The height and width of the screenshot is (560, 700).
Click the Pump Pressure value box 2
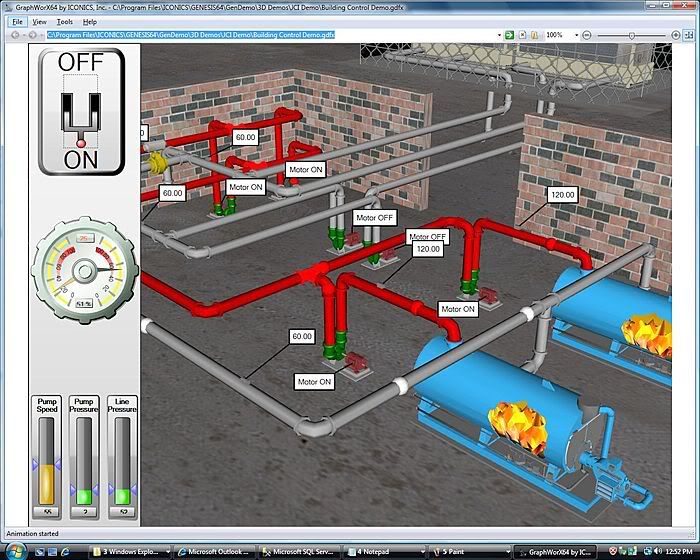[84, 512]
